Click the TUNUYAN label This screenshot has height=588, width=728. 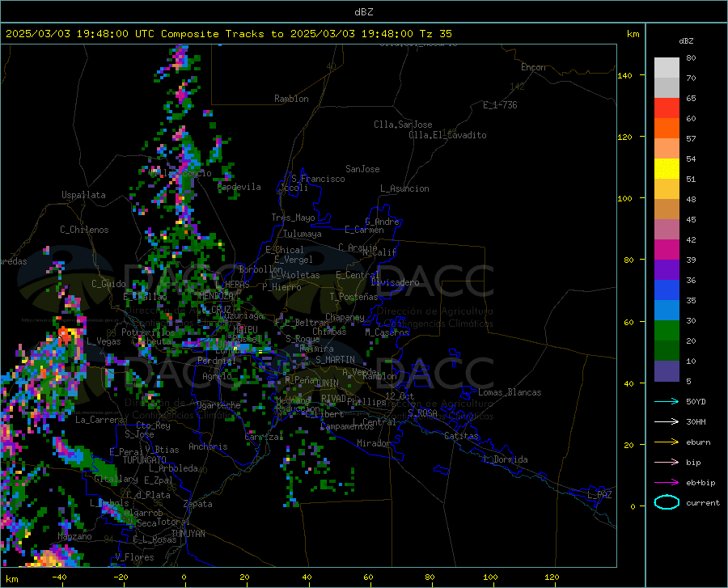[x=188, y=534]
